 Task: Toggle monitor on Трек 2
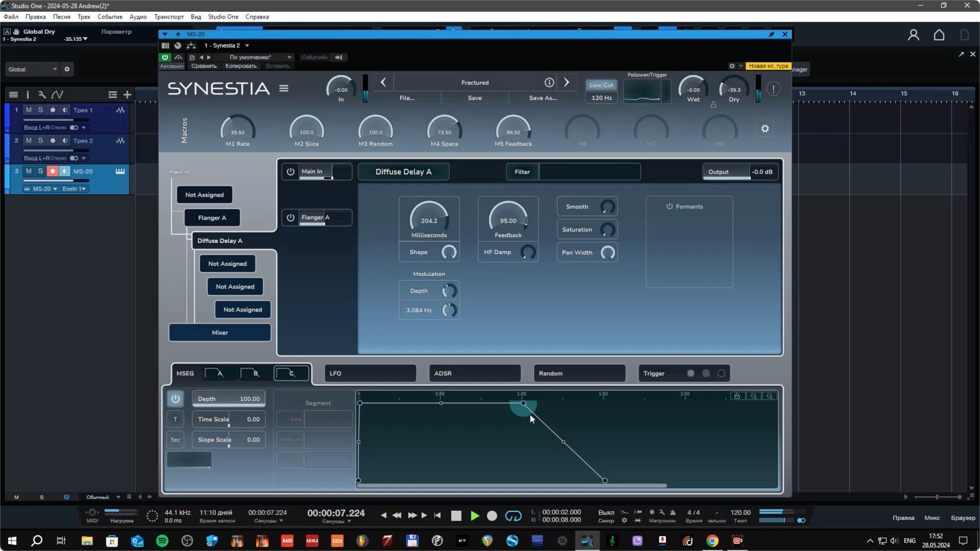click(x=65, y=140)
